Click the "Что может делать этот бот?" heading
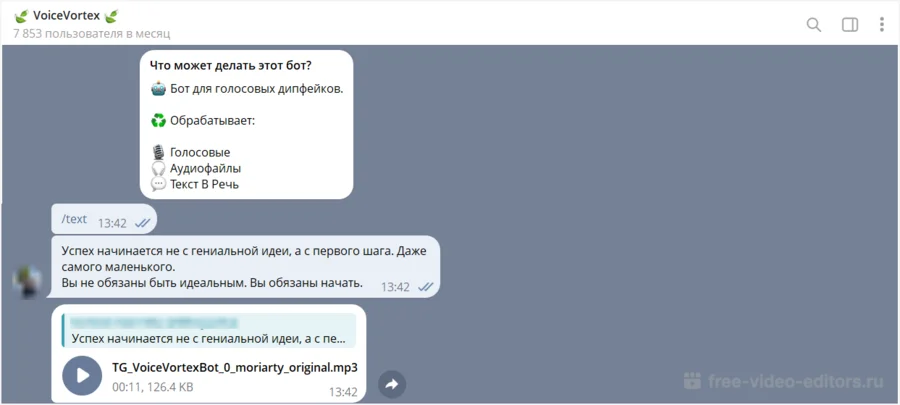900x405 pixels. pos(231,65)
